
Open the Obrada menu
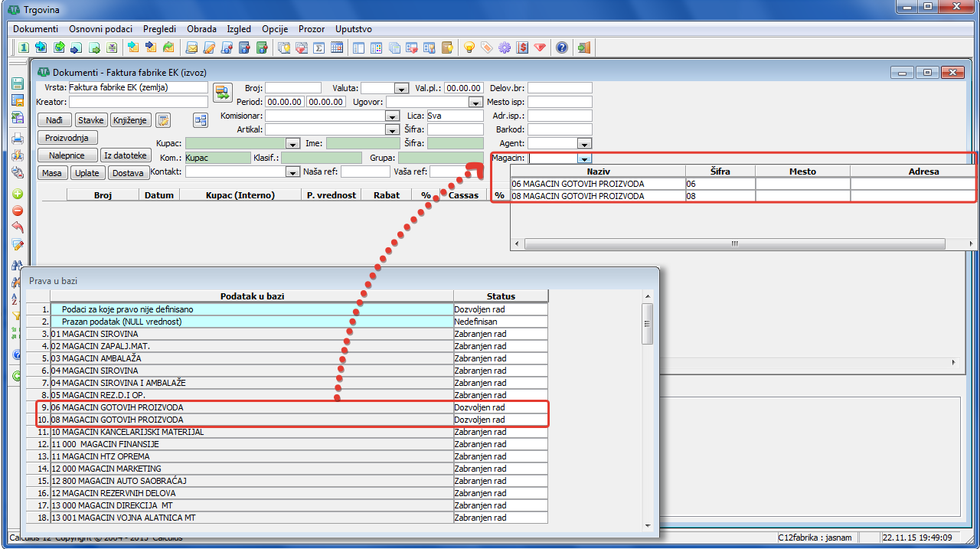coord(202,28)
